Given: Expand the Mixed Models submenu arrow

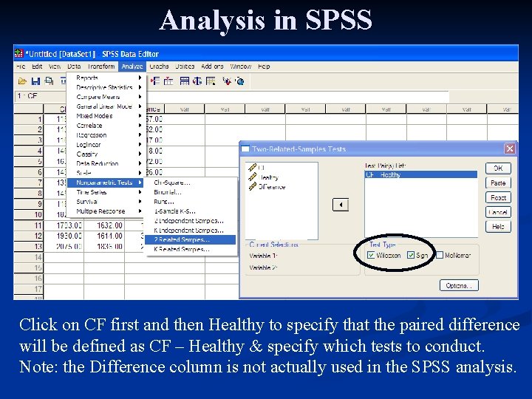Looking at the screenshot, I should pos(140,116).
